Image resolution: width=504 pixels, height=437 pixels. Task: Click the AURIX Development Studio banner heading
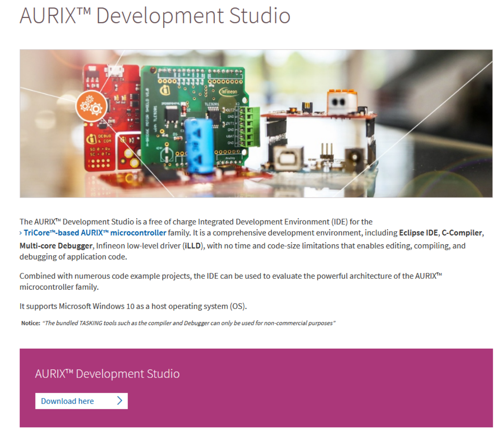[x=107, y=374]
